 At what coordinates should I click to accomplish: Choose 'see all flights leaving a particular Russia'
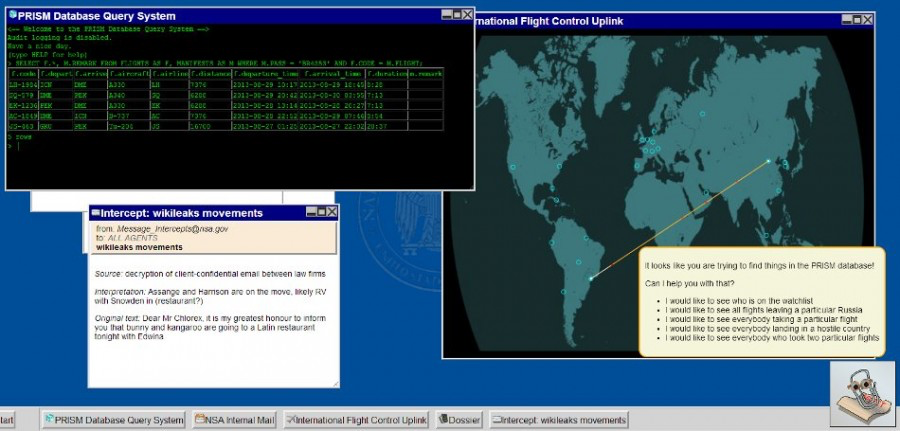pyautogui.click(x=763, y=310)
